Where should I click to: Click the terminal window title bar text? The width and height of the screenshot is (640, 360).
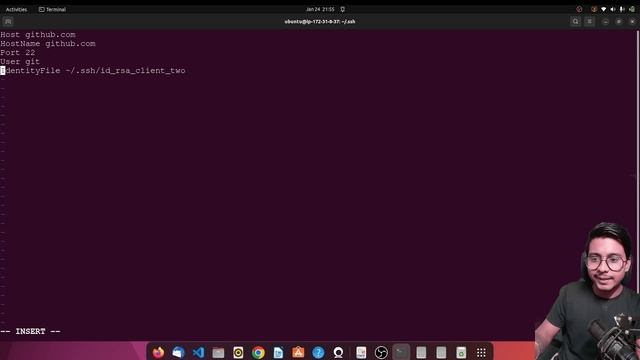[x=320, y=22]
